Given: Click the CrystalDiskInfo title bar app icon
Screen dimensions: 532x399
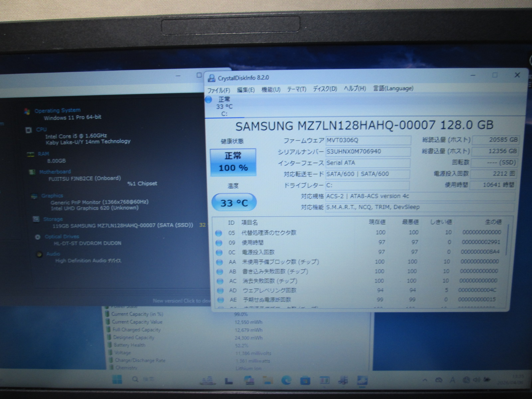Looking at the screenshot, I should click(211, 78).
